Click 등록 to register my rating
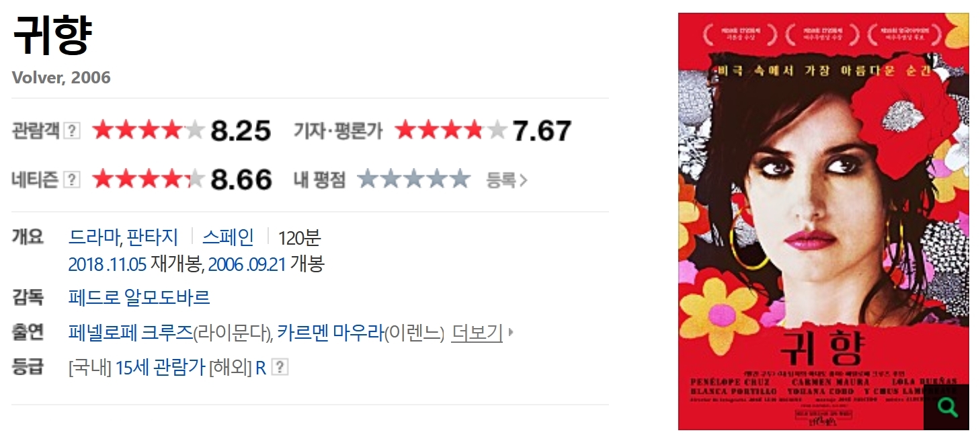Image resolution: width=980 pixels, height=443 pixels. tap(507, 180)
